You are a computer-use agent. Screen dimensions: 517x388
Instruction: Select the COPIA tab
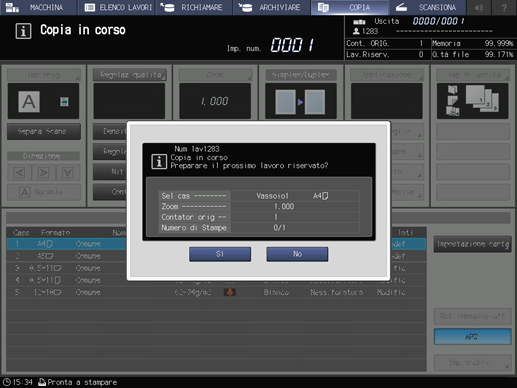[349, 7]
